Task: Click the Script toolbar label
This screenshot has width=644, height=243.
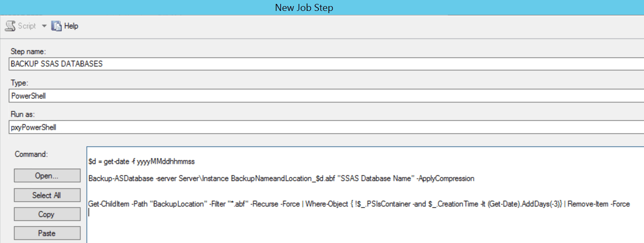Action: coord(27,26)
